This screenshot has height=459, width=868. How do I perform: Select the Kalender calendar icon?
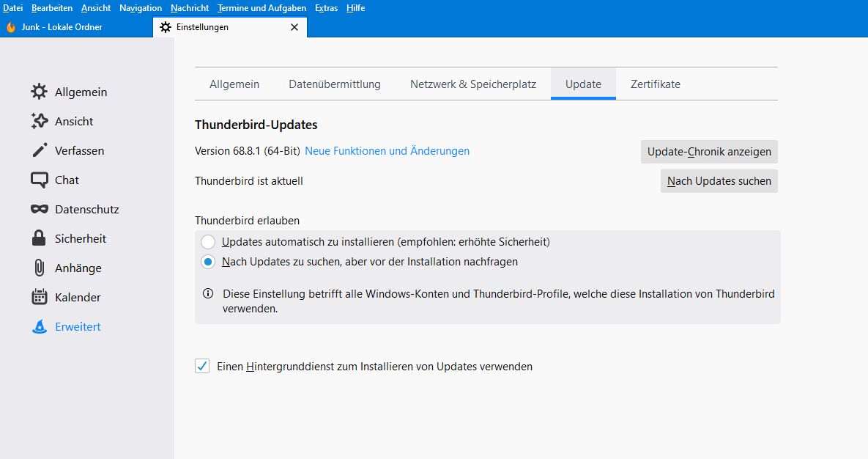[39, 297]
